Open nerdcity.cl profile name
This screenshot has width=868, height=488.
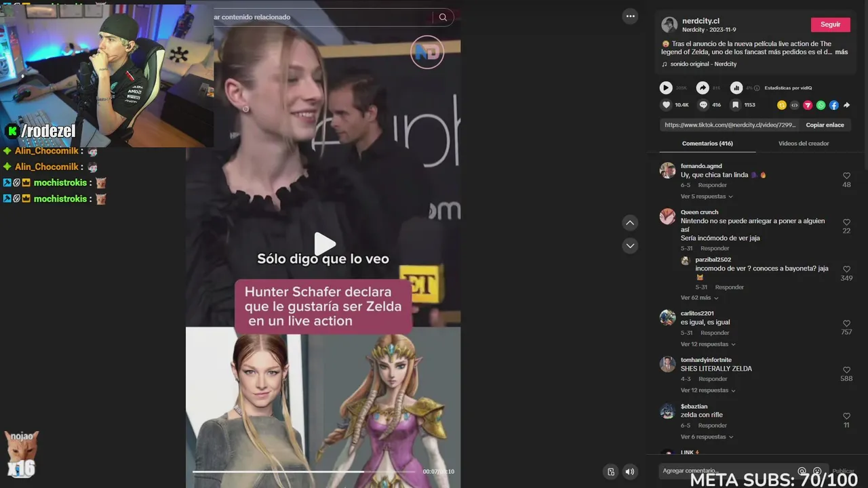(x=701, y=21)
